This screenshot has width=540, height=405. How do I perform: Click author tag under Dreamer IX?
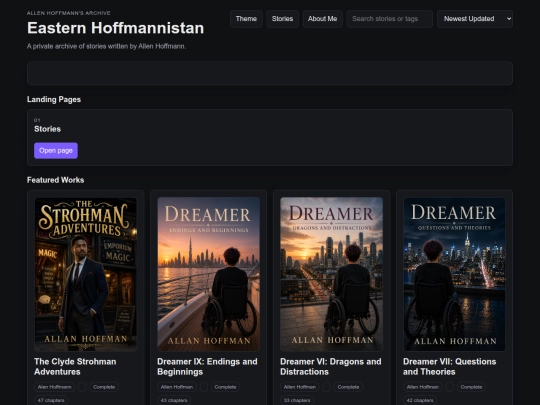click(177, 387)
